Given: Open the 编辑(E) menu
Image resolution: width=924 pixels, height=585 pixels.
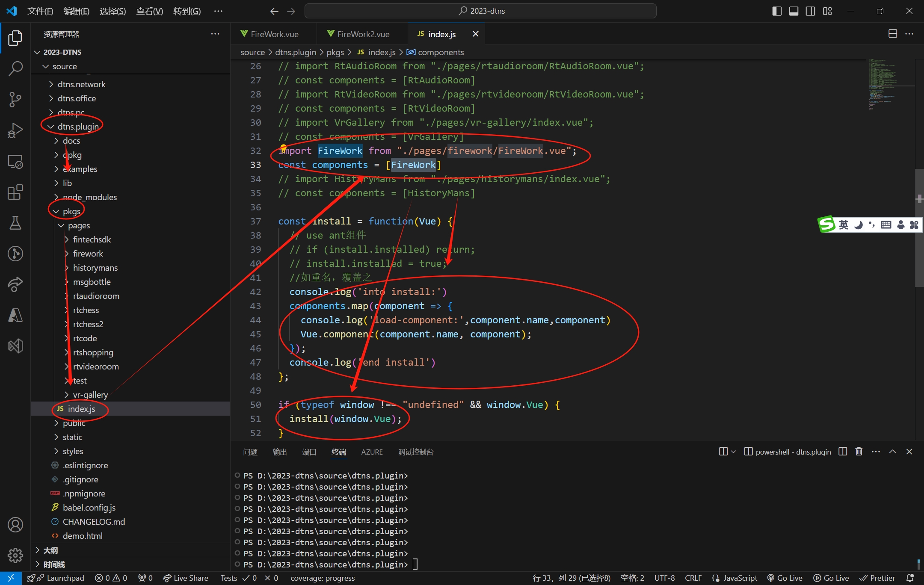Looking at the screenshot, I should [x=77, y=11].
